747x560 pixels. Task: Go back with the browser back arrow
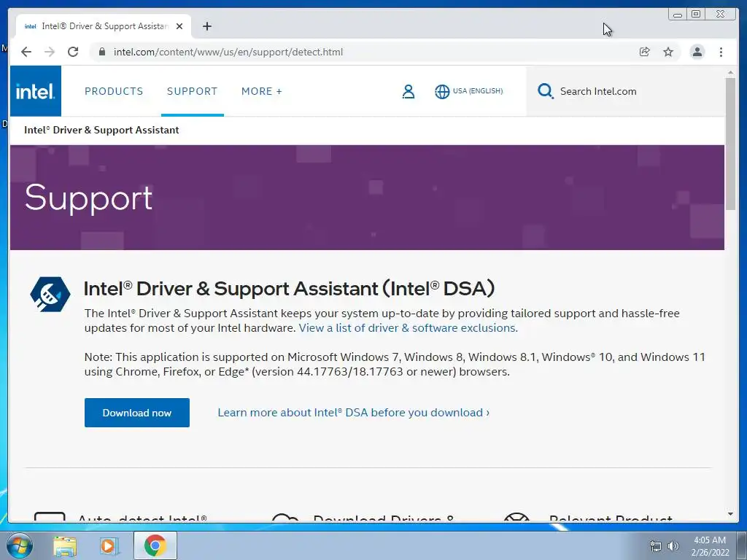click(26, 52)
